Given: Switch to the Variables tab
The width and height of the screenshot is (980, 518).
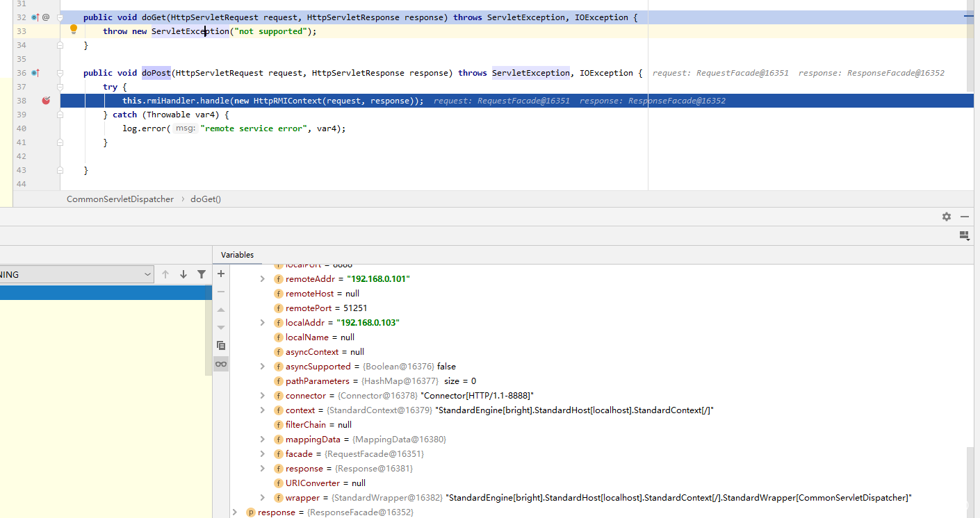Looking at the screenshot, I should pos(237,255).
